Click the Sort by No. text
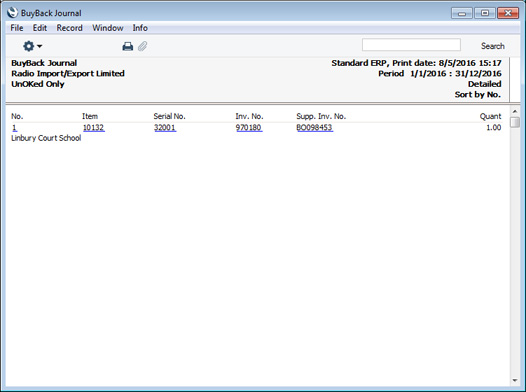The height and width of the screenshot is (392, 526). 478,95
